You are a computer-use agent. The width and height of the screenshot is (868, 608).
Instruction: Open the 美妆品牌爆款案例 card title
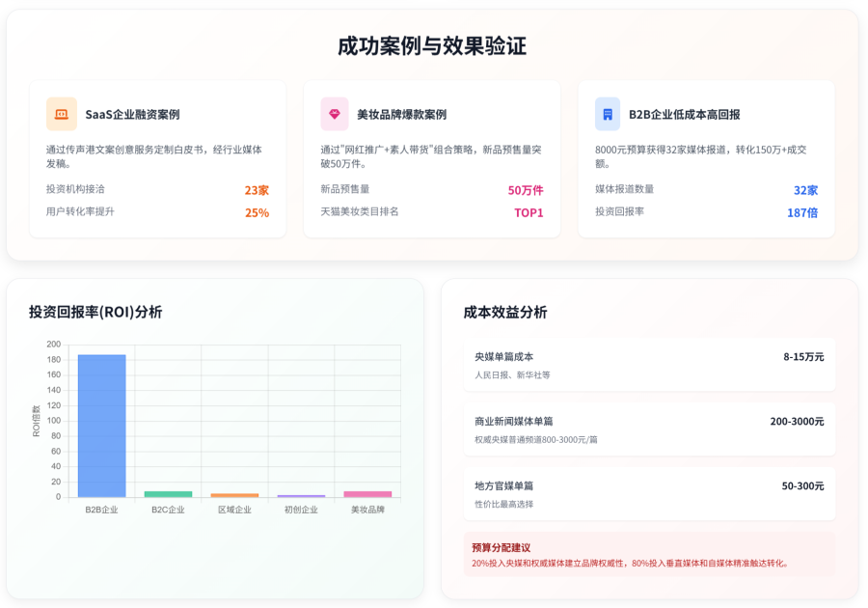pos(401,114)
